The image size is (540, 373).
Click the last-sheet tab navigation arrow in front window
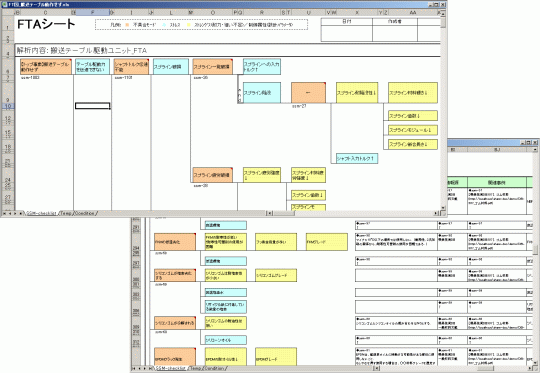21,214
